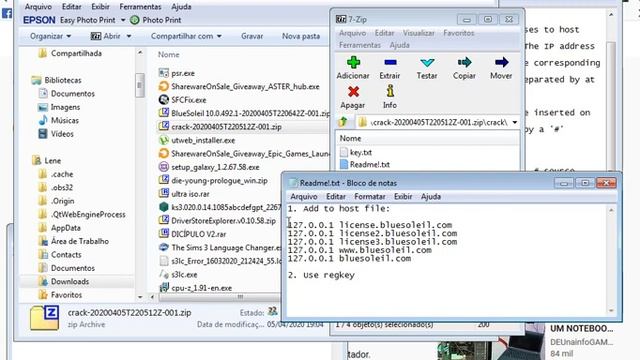Open the Notepad Ajuda menu
The width and height of the screenshot is (640, 360).
[x=431, y=197]
